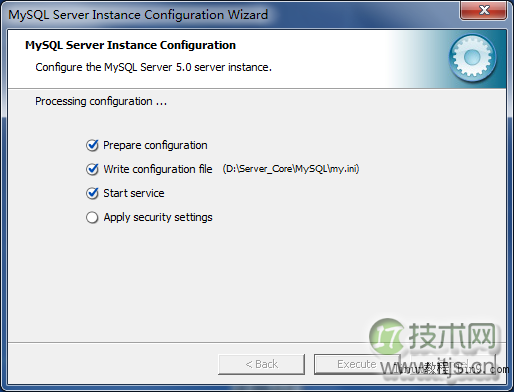Click the bold MySQL Server Instance Configuration heading
This screenshot has height=392, width=514.
click(130, 45)
